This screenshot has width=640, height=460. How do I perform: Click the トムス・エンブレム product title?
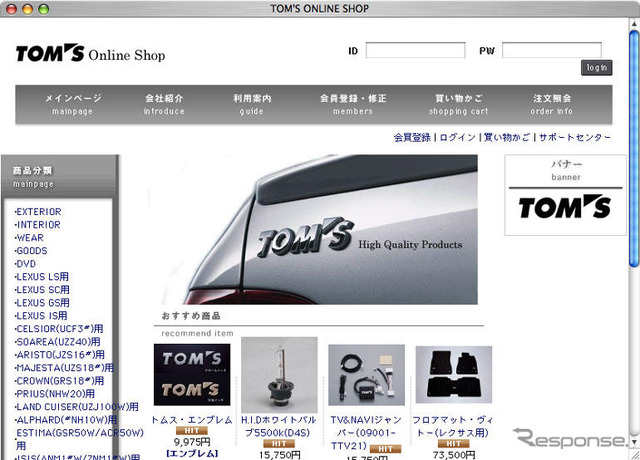(x=192, y=420)
